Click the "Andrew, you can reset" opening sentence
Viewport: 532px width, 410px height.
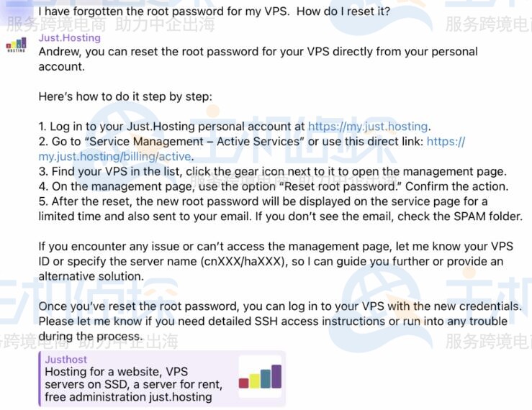(258, 52)
